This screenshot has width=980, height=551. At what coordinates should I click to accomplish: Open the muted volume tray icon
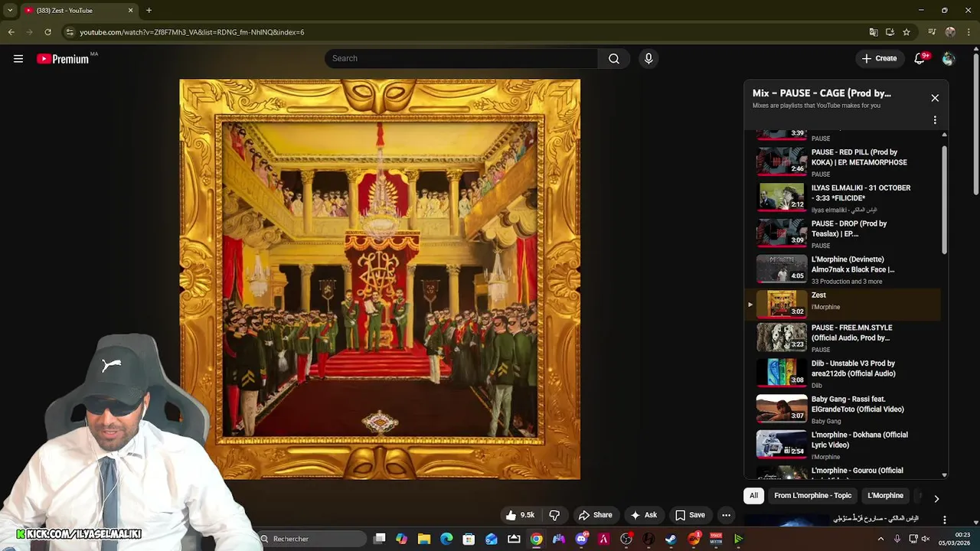click(925, 539)
